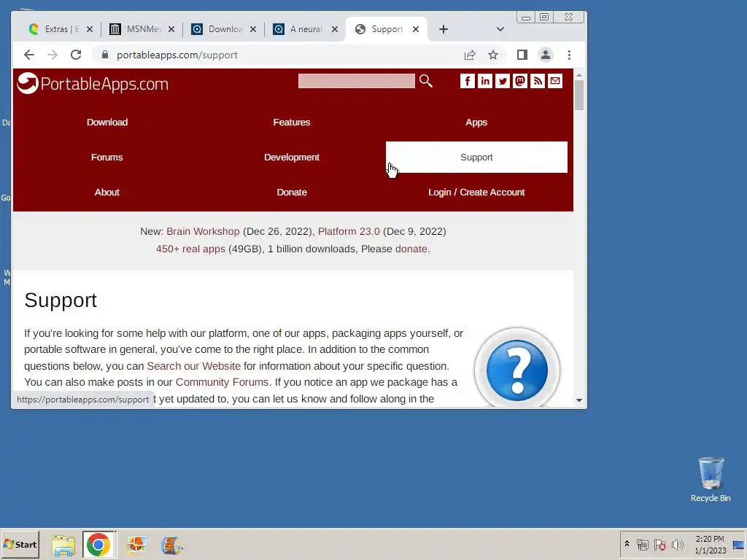Image resolution: width=747 pixels, height=560 pixels.
Task: Open the Recycle Bin desktop icon
Action: pyautogui.click(x=711, y=480)
